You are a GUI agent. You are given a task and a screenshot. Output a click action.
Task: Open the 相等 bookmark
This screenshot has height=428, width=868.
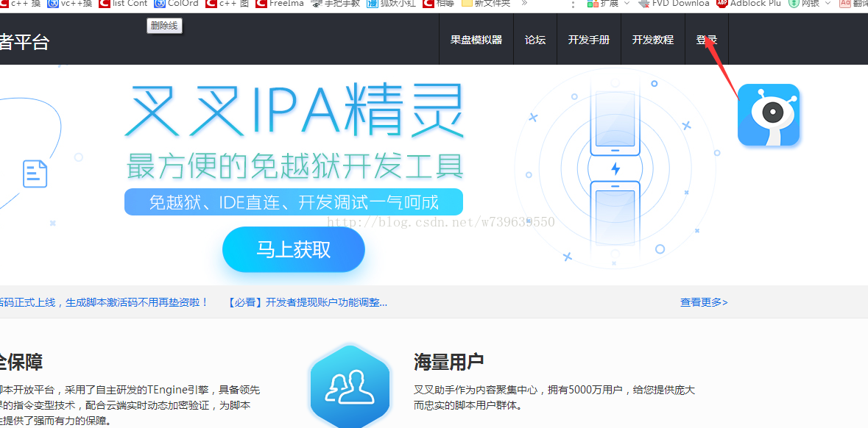pos(439,4)
